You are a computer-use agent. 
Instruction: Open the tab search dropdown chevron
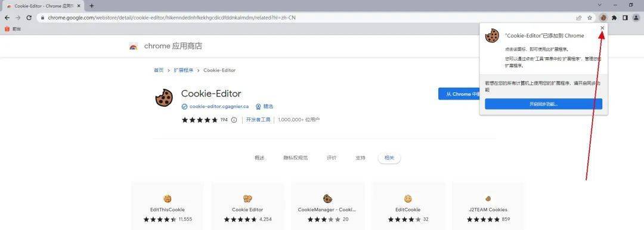click(599, 5)
